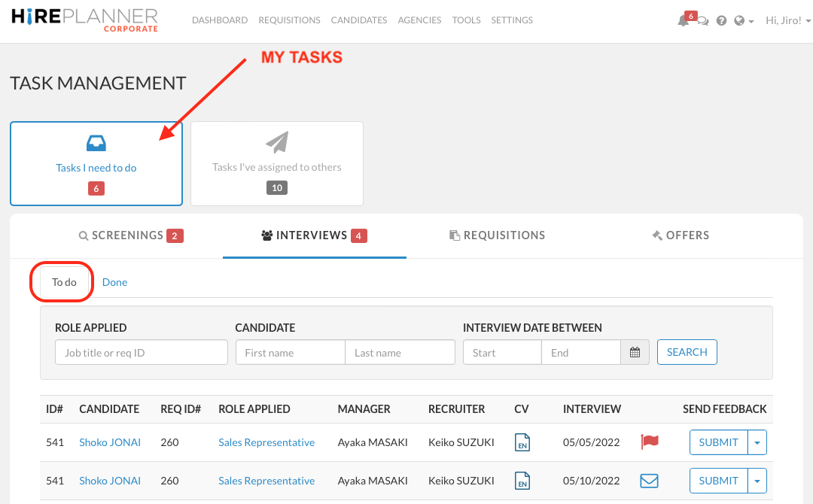The image size is (813, 504).
Task: Click the SEARCH button
Action: pyautogui.click(x=687, y=351)
